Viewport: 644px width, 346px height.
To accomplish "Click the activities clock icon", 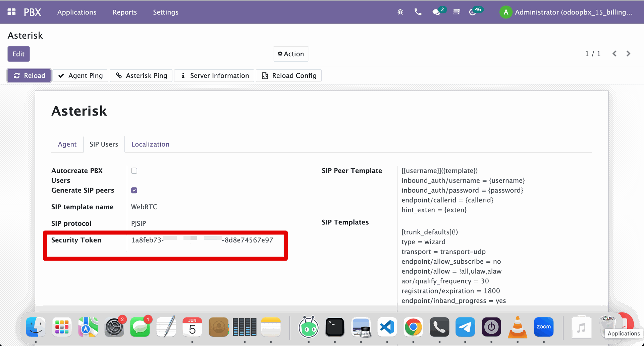I will (473, 12).
